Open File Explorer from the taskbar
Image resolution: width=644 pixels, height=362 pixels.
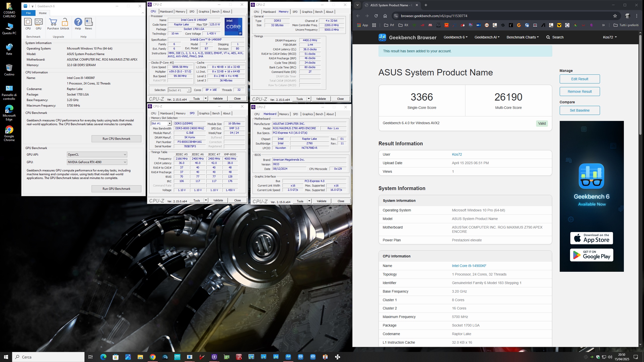(140, 357)
